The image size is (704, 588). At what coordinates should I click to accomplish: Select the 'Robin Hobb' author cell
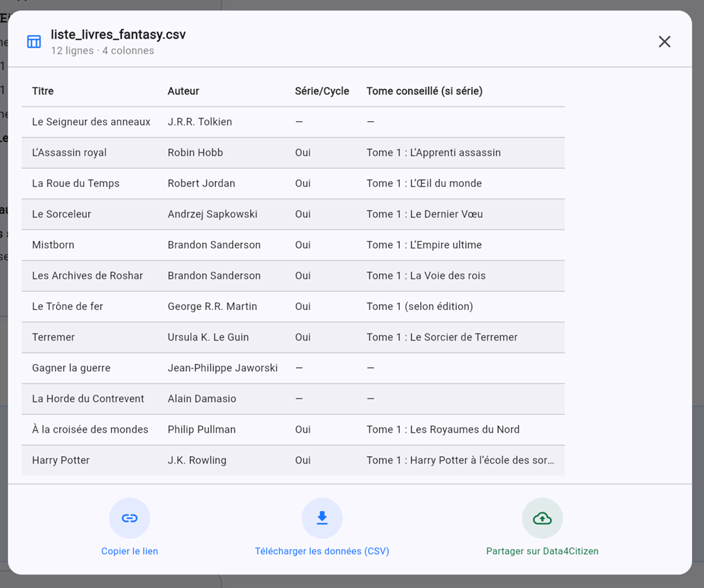(195, 153)
